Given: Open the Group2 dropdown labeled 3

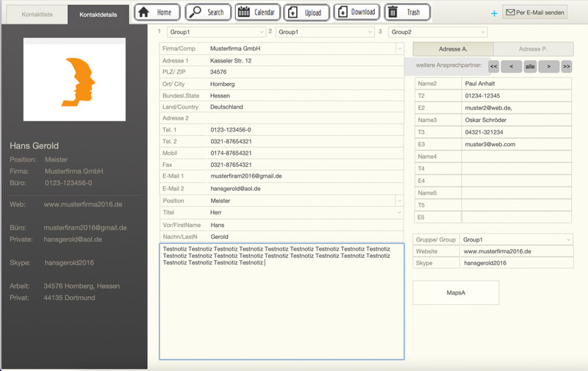Looking at the screenshot, I should (437, 32).
